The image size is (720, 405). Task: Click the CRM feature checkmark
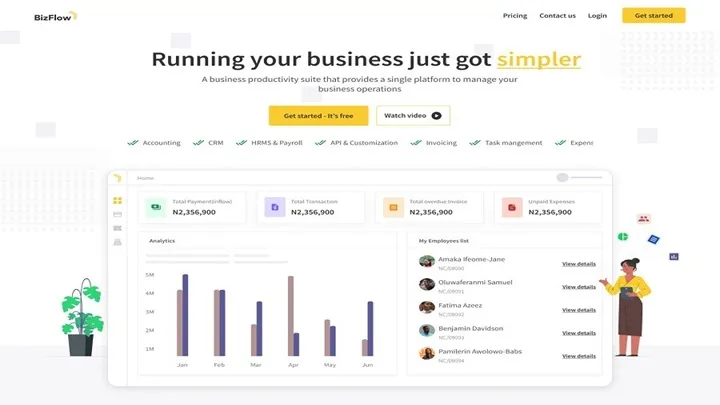pyautogui.click(x=198, y=143)
